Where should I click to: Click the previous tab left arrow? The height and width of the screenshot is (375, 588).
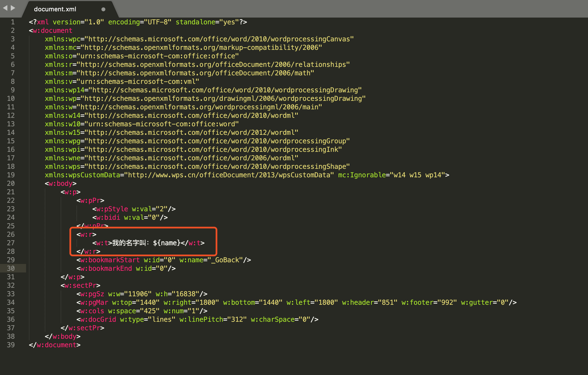(x=5, y=8)
